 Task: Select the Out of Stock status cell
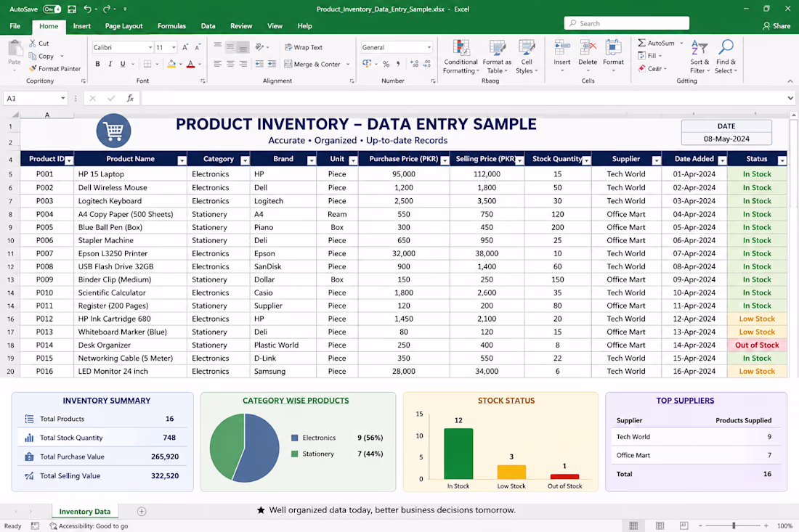coord(757,345)
